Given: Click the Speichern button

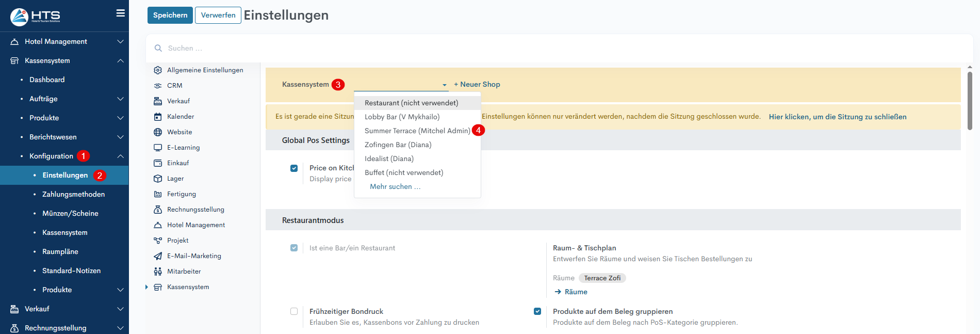Looking at the screenshot, I should (x=170, y=15).
